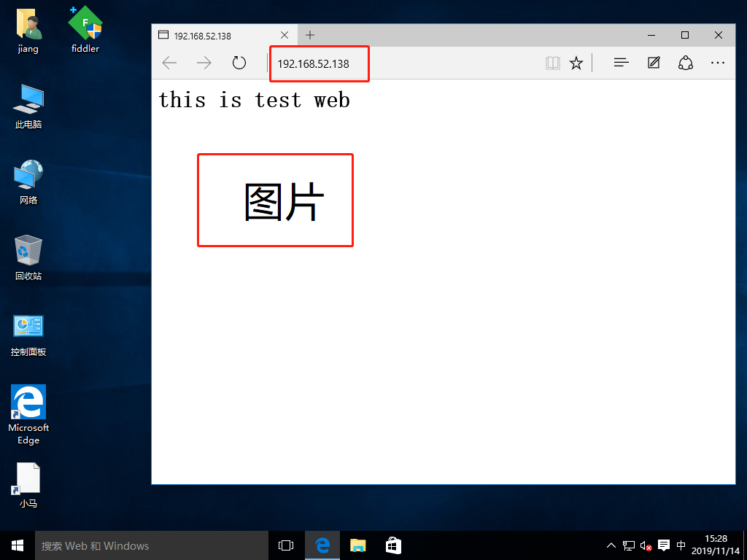Open File Explorer from taskbar

coord(357,545)
